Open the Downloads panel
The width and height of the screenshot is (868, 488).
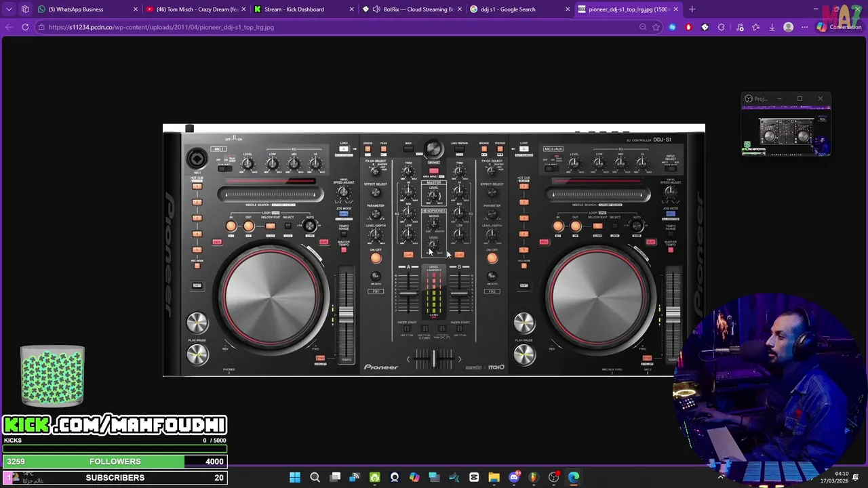click(x=772, y=27)
